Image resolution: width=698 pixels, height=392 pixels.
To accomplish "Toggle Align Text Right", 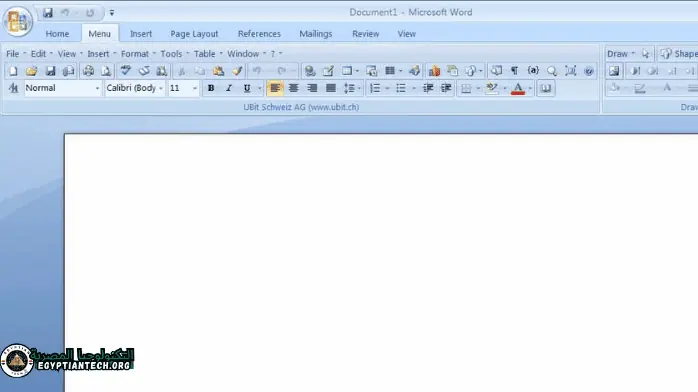I will tap(312, 89).
